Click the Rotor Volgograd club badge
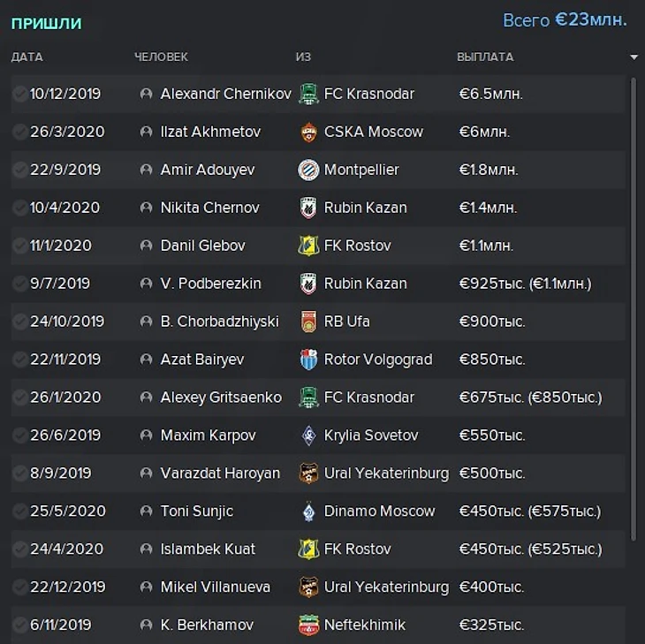This screenshot has height=644, width=645. tap(308, 360)
